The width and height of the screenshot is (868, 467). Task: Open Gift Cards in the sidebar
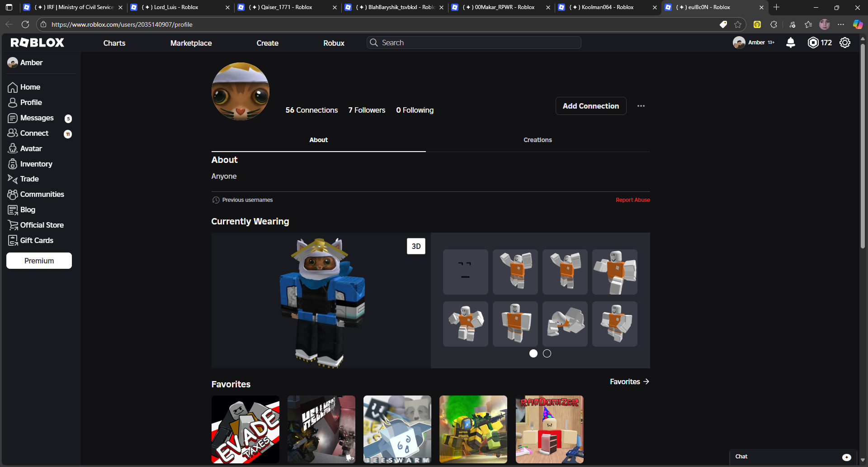[37, 240]
